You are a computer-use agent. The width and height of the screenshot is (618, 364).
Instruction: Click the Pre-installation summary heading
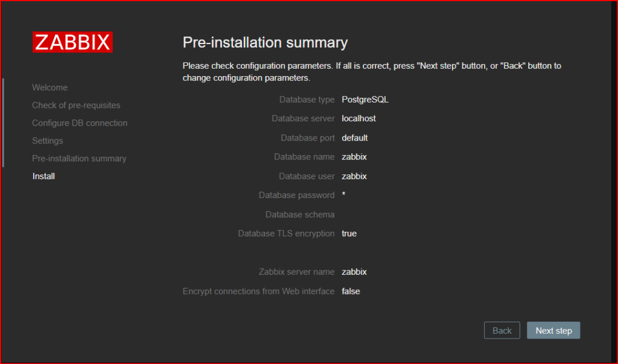pos(265,43)
